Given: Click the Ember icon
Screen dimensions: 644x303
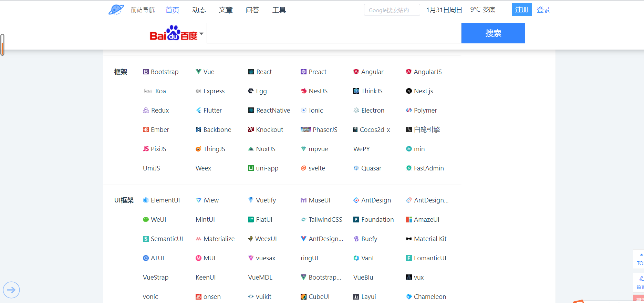Looking at the screenshot, I should [x=146, y=129].
